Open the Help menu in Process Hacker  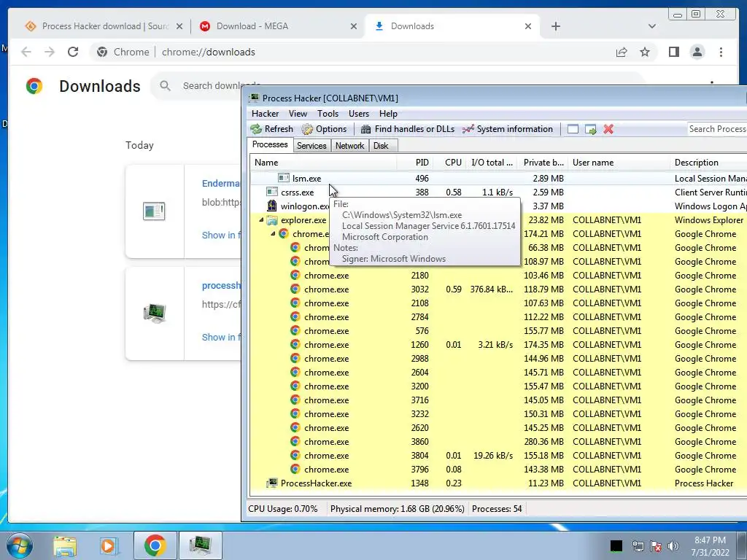click(x=388, y=114)
